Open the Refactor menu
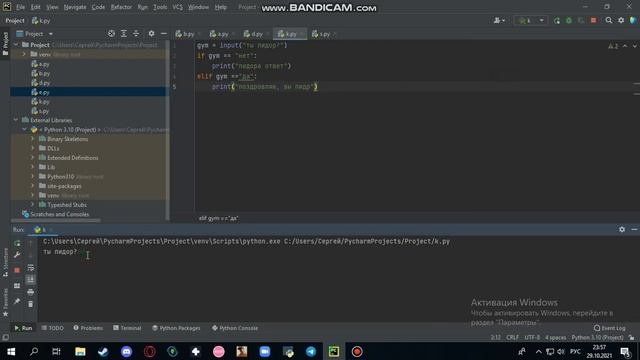Viewport: 640px width, 360px height. pos(121,7)
